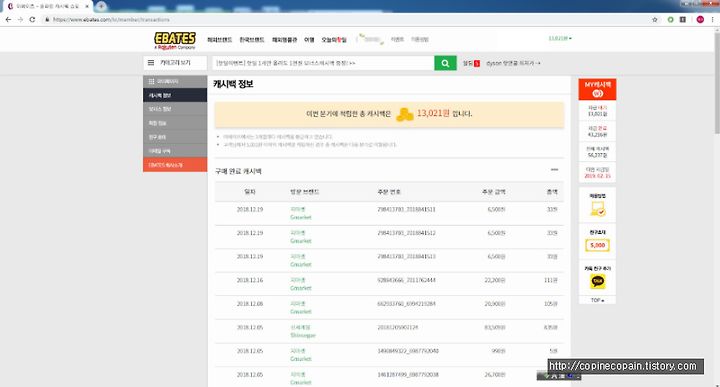The width and height of the screenshot is (720, 387).
Task: Open 오늘의핫딜 menu item
Action: tap(334, 40)
